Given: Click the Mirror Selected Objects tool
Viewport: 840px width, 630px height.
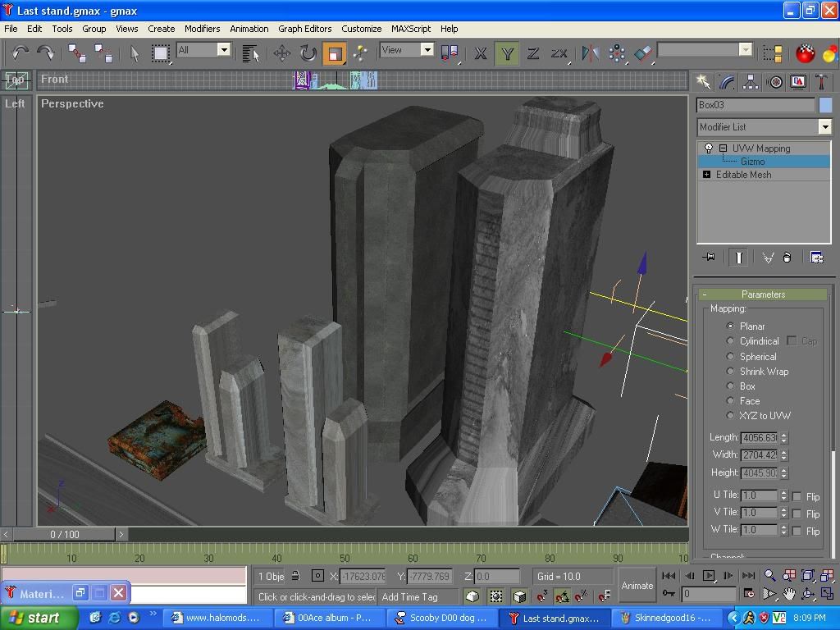Looking at the screenshot, I should [x=591, y=53].
